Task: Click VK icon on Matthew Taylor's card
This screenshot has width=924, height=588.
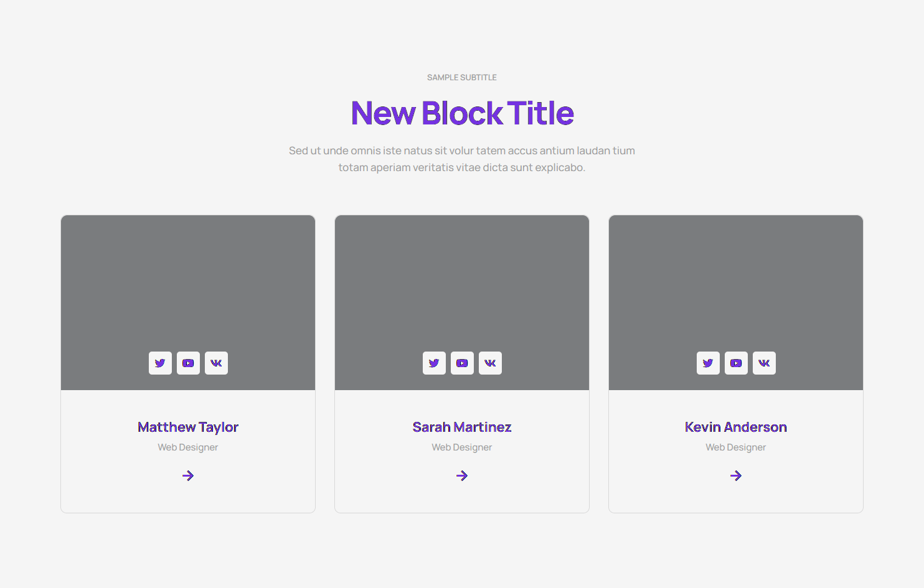Action: point(216,363)
